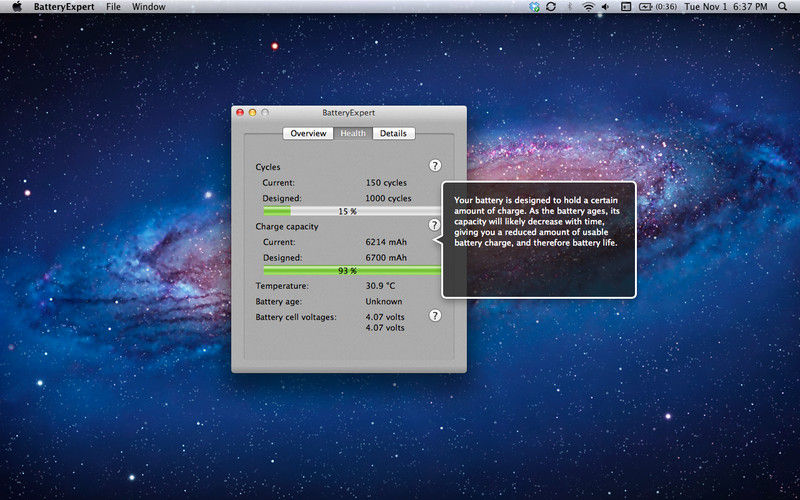Click the window-layout icon in the menu bar
The image size is (800, 500).
click(x=626, y=7)
